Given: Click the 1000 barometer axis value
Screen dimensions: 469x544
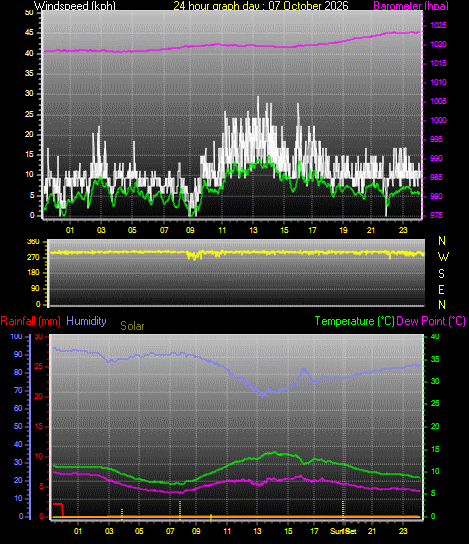Looking at the screenshot, I should coord(438,120).
